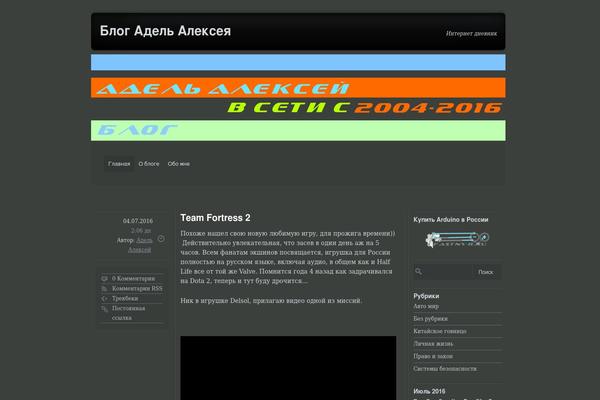Open the О блоге menu item

(149, 164)
